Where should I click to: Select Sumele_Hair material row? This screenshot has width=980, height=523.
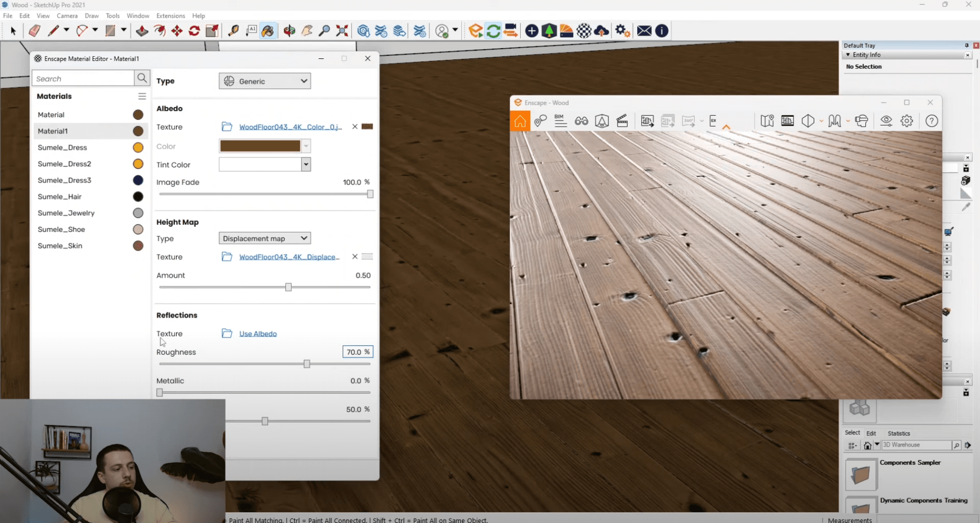coord(90,197)
